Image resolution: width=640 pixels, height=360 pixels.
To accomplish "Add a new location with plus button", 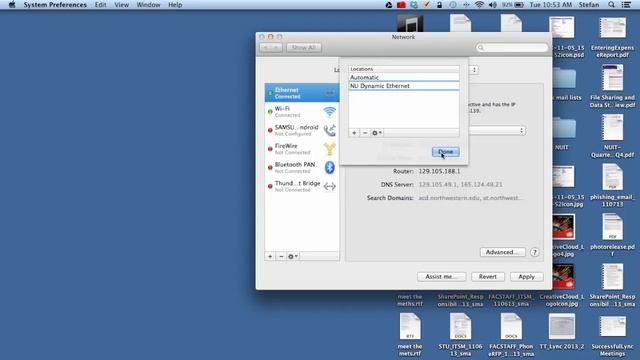I will tap(354, 133).
